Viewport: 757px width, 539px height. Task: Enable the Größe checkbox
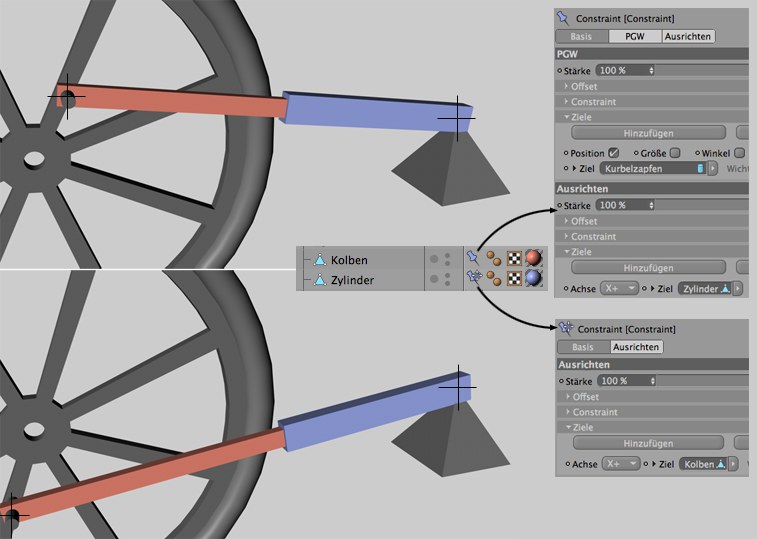pos(675,152)
